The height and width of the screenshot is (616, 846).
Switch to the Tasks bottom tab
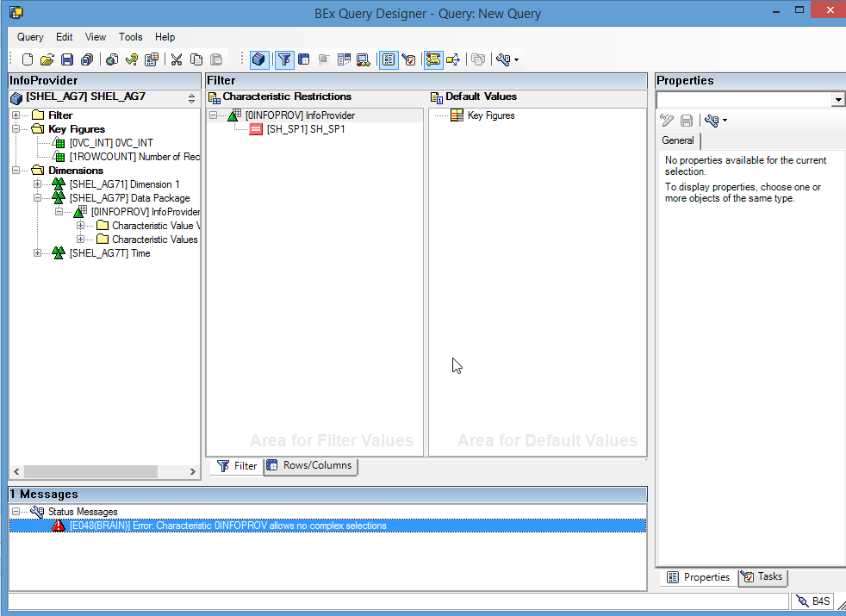point(762,576)
